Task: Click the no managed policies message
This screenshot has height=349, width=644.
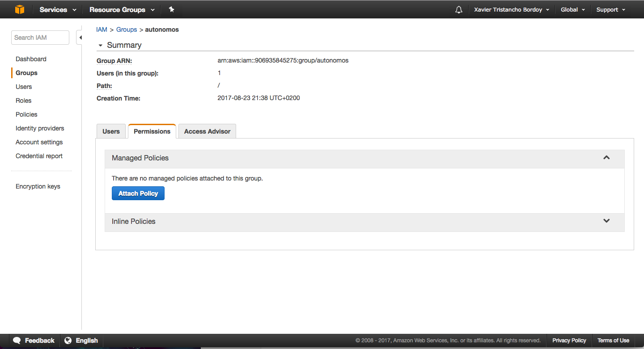Action: [x=187, y=178]
